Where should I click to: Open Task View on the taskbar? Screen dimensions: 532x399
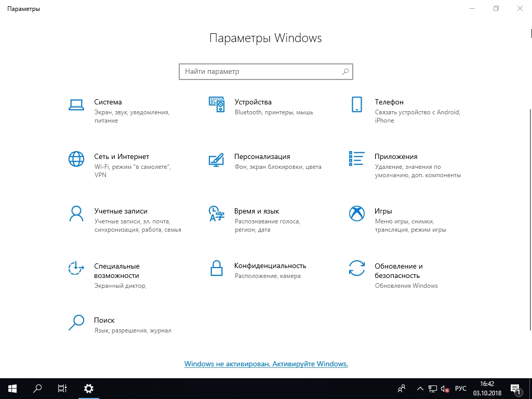coord(62,389)
